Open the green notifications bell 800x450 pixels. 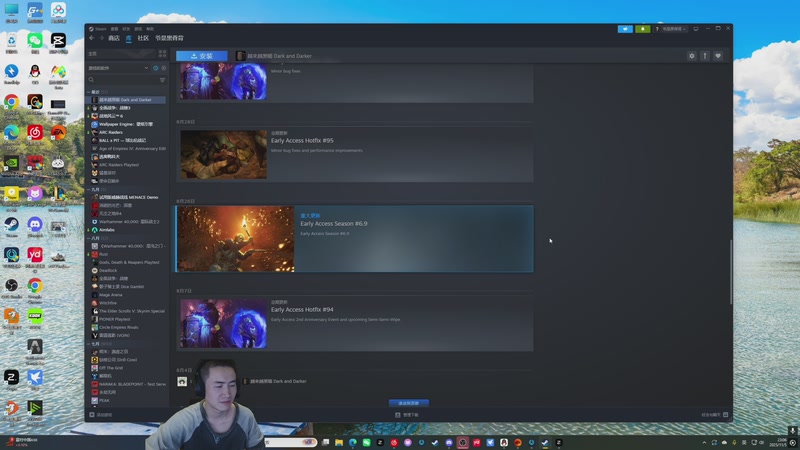[642, 29]
